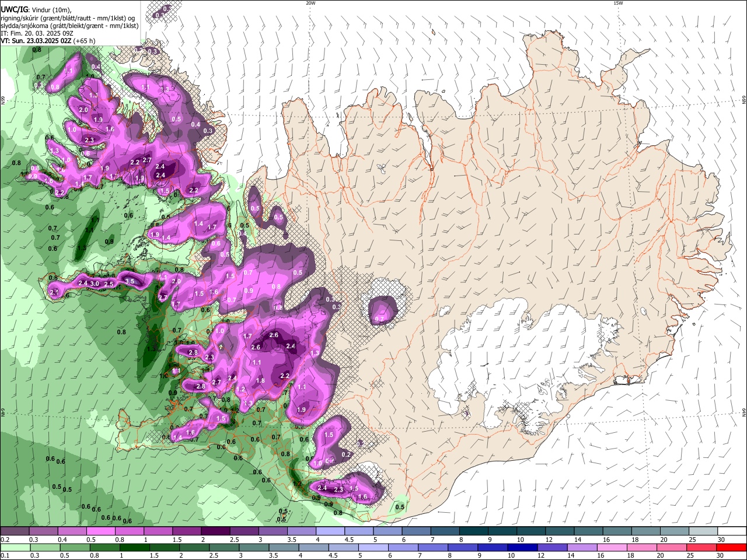Pick the teal 12 swatch, upper legend row
The image size is (747, 560).
[560, 531]
